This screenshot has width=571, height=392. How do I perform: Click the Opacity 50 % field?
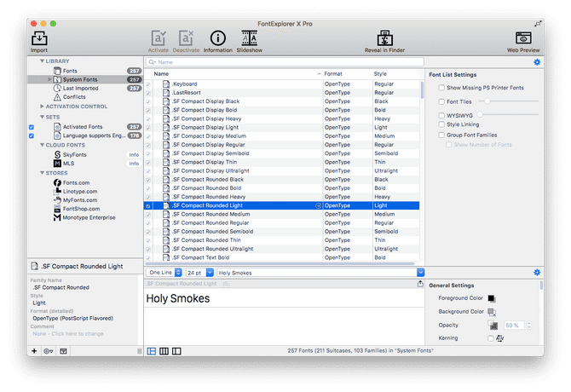click(513, 326)
